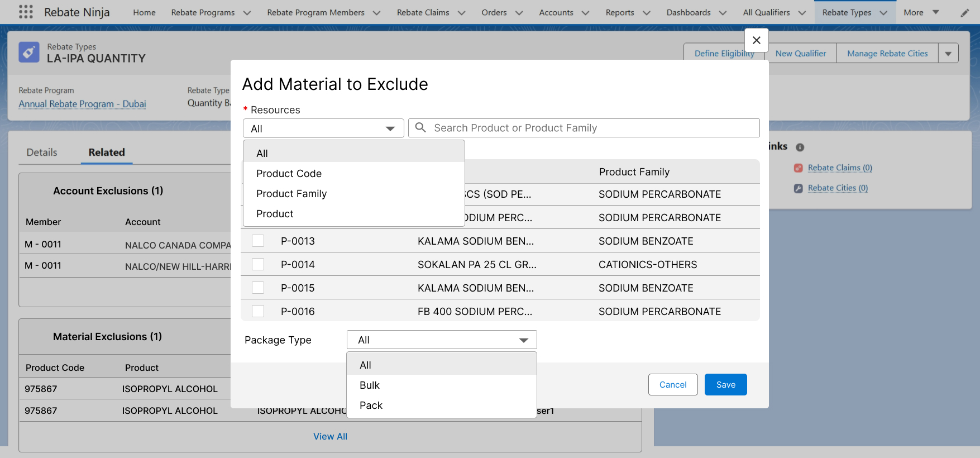Open the App Launcher grid icon

pyautogui.click(x=26, y=12)
